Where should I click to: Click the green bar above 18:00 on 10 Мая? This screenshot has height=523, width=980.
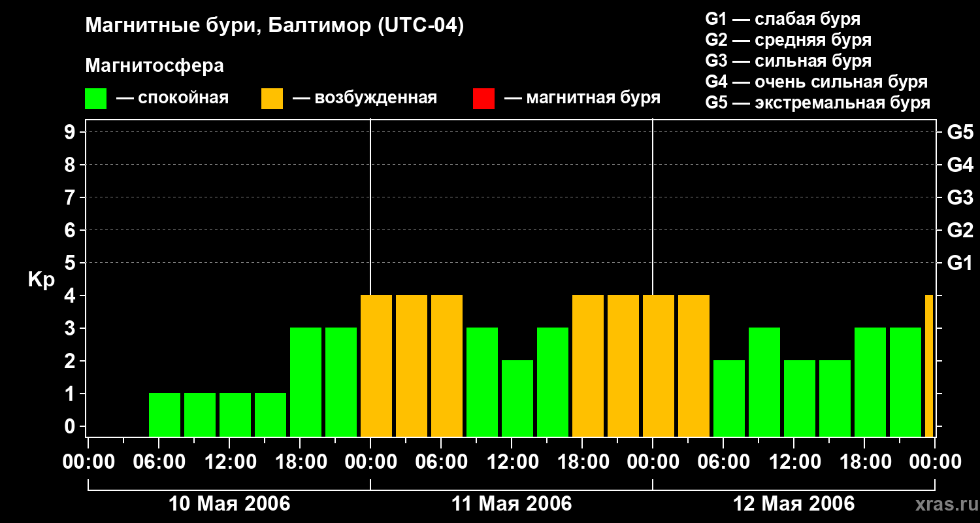pos(306,382)
